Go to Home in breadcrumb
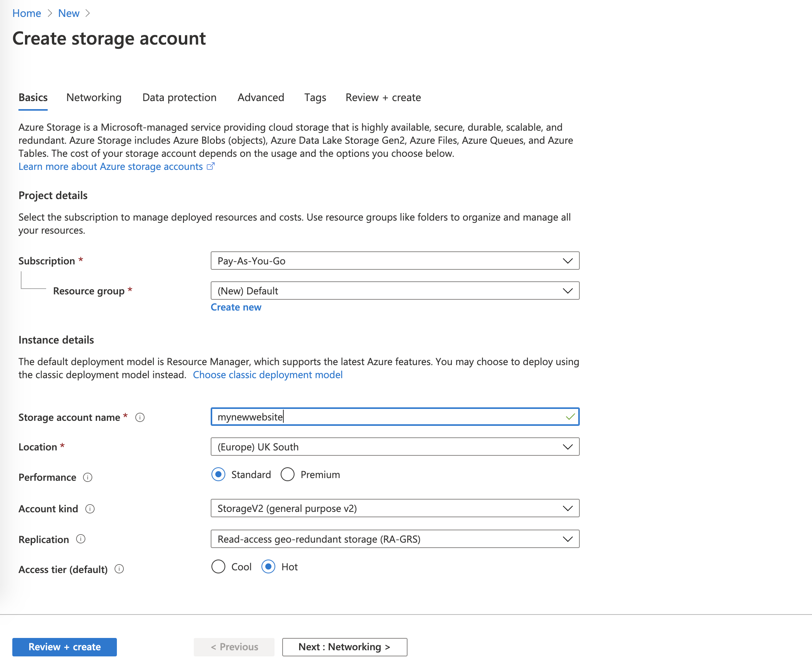 (x=27, y=13)
